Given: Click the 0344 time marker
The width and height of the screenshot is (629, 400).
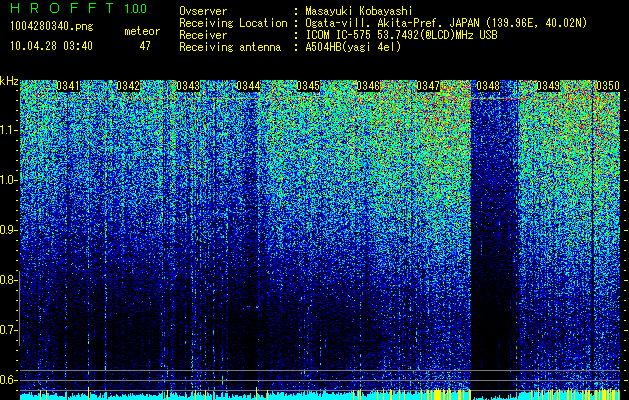Looking at the screenshot, I should click(248, 86).
